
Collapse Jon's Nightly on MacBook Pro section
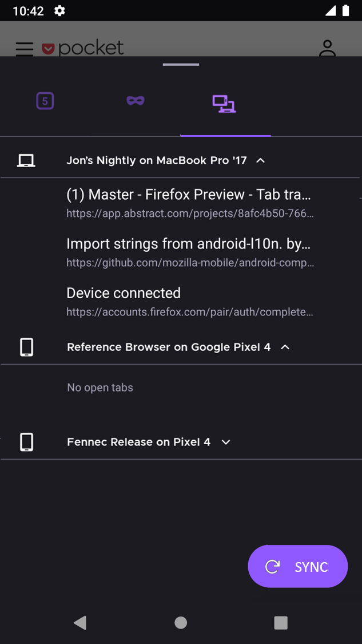pyautogui.click(x=261, y=161)
